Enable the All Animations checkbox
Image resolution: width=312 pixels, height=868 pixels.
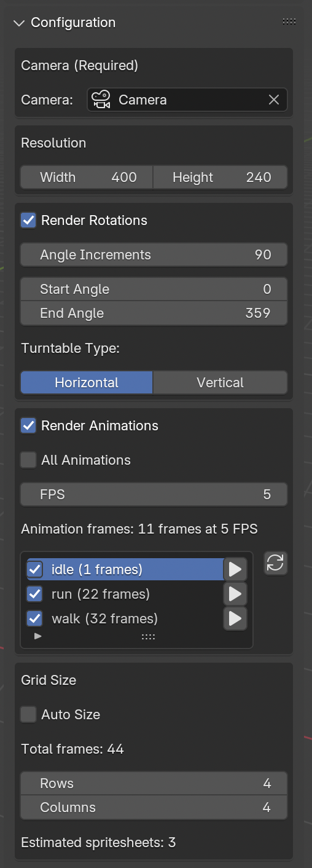pyautogui.click(x=28, y=460)
